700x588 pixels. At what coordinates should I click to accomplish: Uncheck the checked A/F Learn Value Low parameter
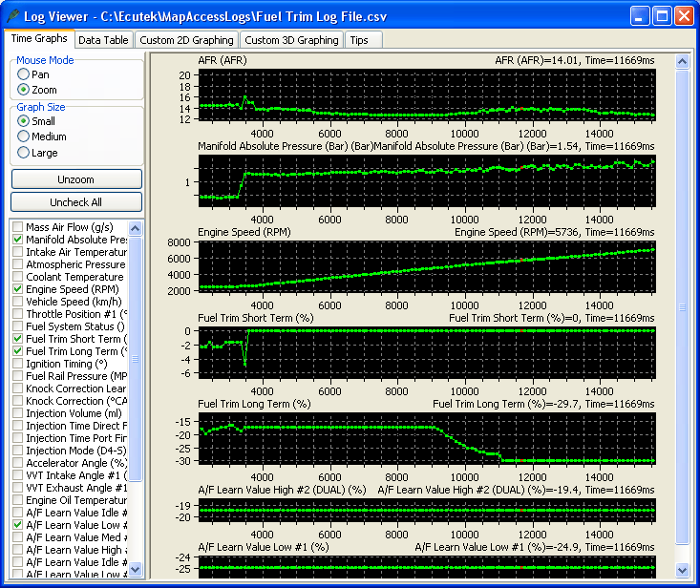[18, 525]
